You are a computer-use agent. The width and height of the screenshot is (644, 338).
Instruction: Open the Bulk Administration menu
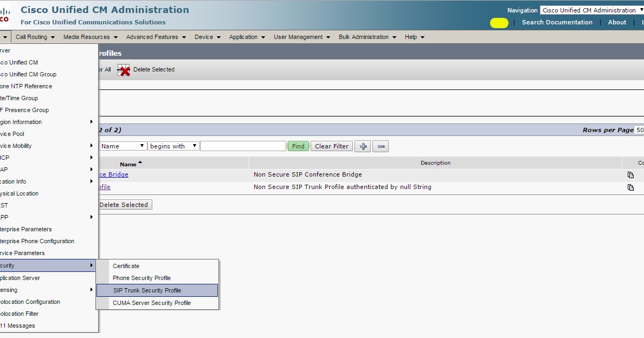(x=367, y=37)
